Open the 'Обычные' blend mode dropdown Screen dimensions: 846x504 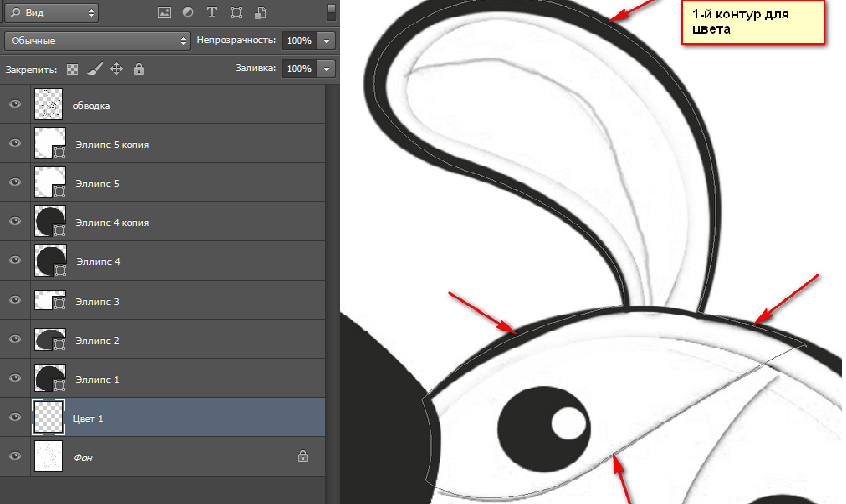coord(96,41)
